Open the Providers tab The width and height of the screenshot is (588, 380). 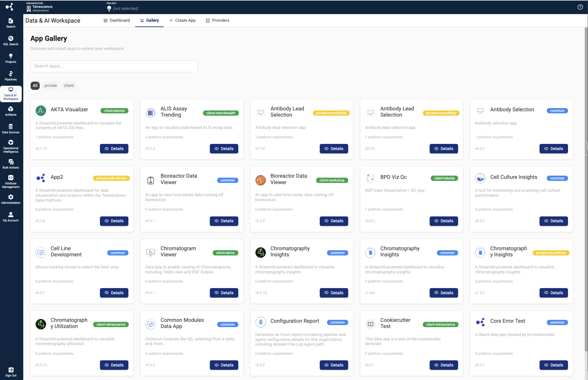click(x=217, y=20)
